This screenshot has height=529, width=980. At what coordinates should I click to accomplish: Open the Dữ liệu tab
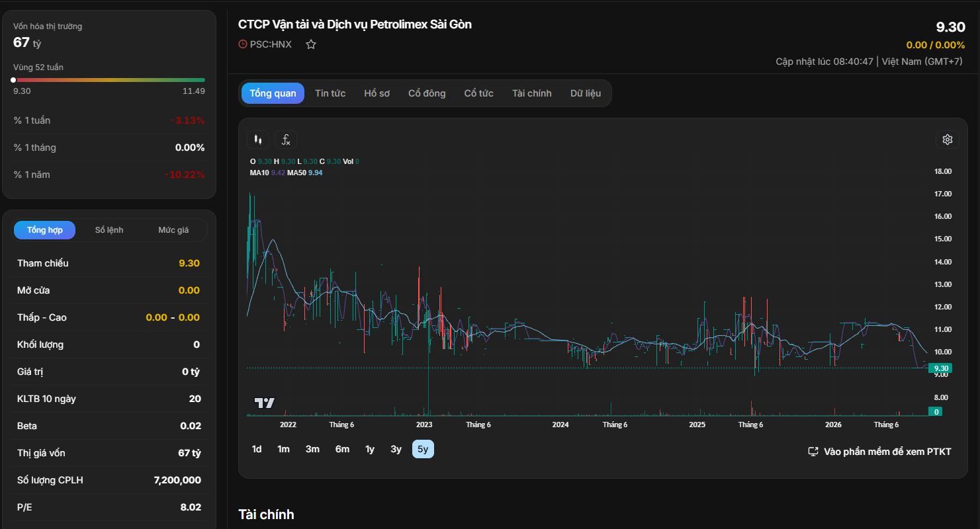(586, 93)
